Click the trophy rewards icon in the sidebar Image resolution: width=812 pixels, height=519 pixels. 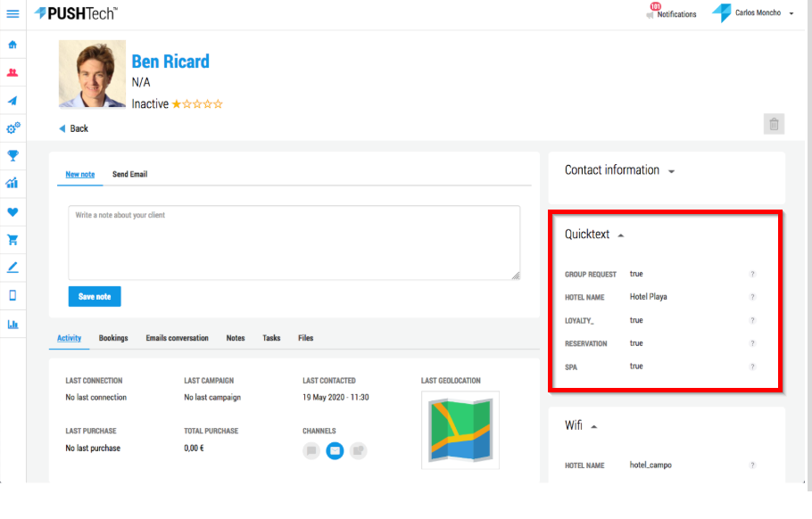pyautogui.click(x=12, y=155)
